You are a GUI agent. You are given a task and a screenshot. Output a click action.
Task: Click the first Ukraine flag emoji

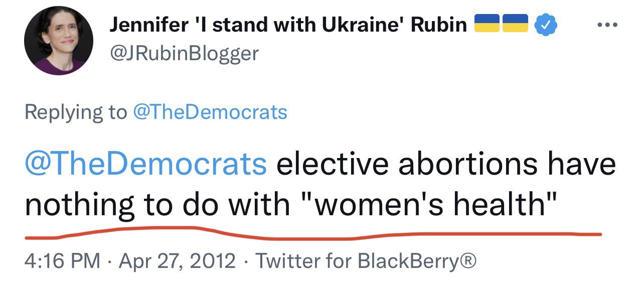pos(486,24)
